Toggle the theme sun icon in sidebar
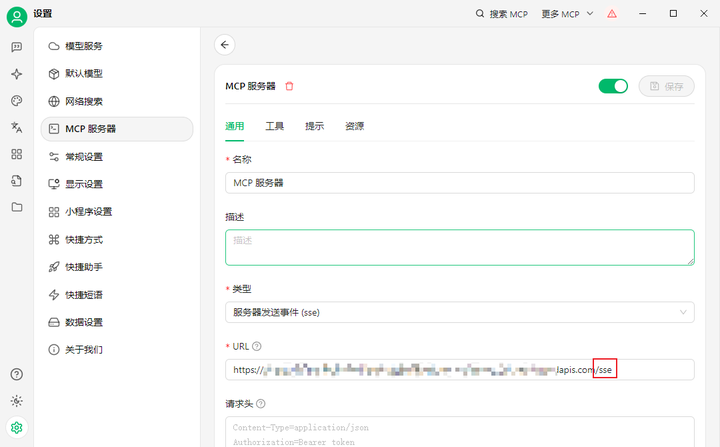The width and height of the screenshot is (720, 447). (x=17, y=401)
